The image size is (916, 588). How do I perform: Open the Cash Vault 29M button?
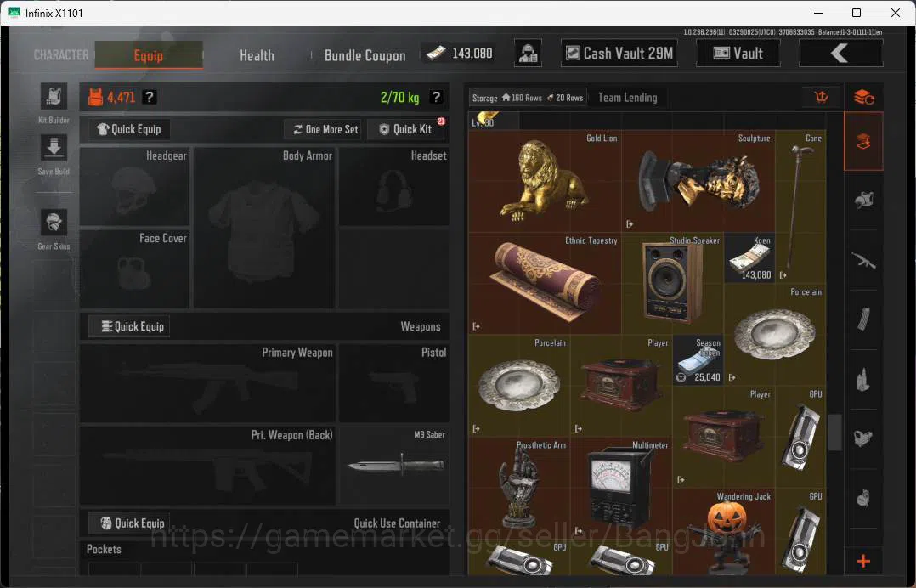pos(619,54)
